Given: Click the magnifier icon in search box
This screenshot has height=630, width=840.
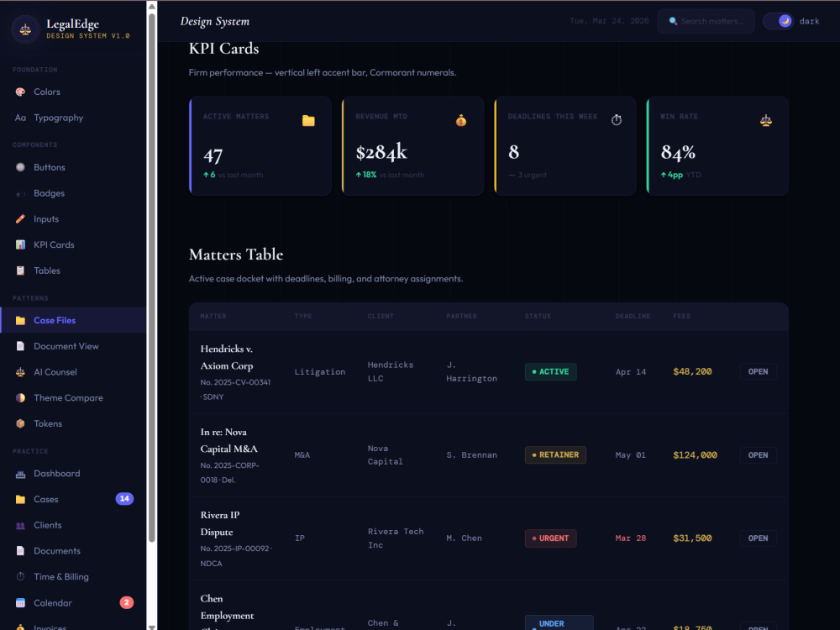Looking at the screenshot, I should coord(674,22).
